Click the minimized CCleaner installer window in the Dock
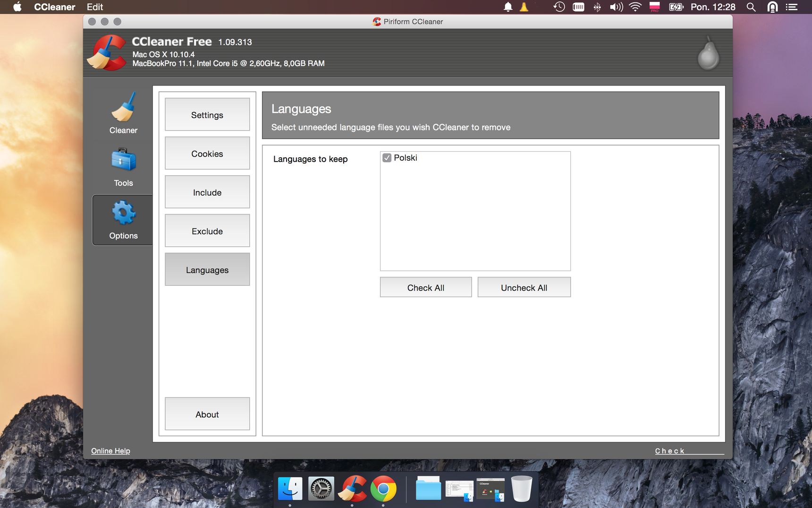This screenshot has height=508, width=812. (x=491, y=489)
